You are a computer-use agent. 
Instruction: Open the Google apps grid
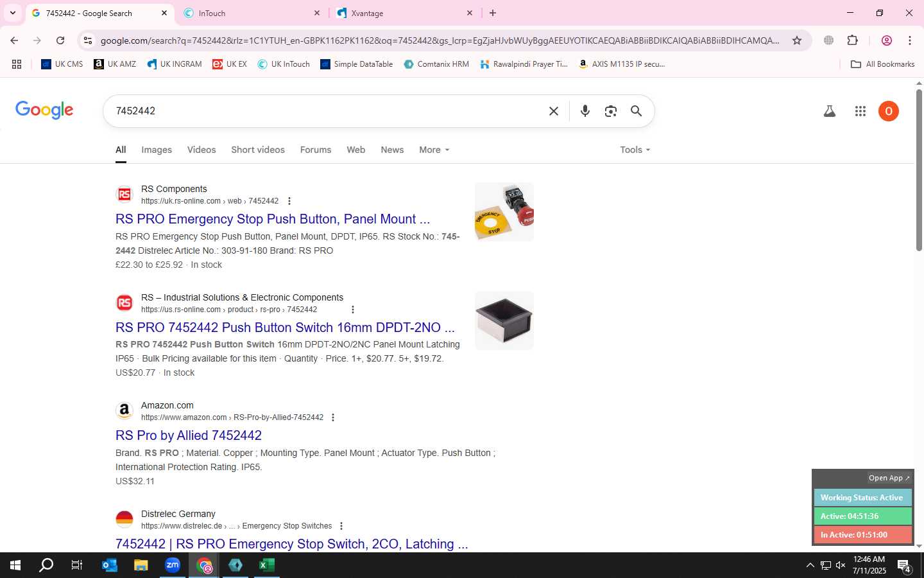tap(860, 111)
